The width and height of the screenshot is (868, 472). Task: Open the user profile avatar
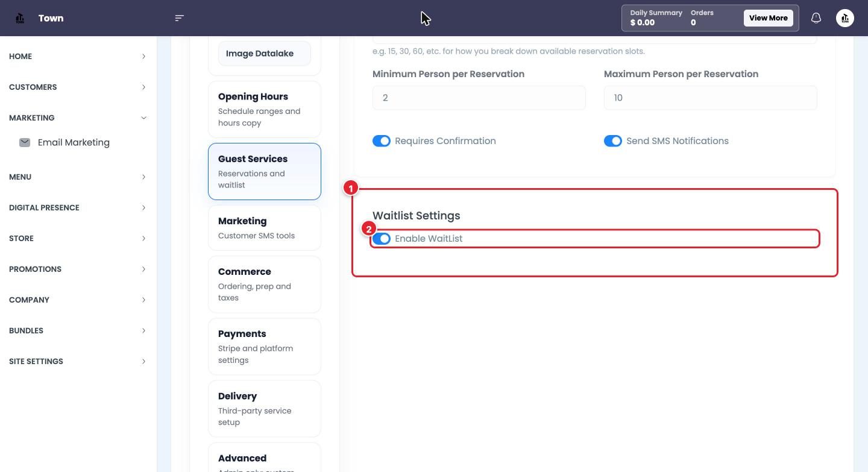point(845,18)
